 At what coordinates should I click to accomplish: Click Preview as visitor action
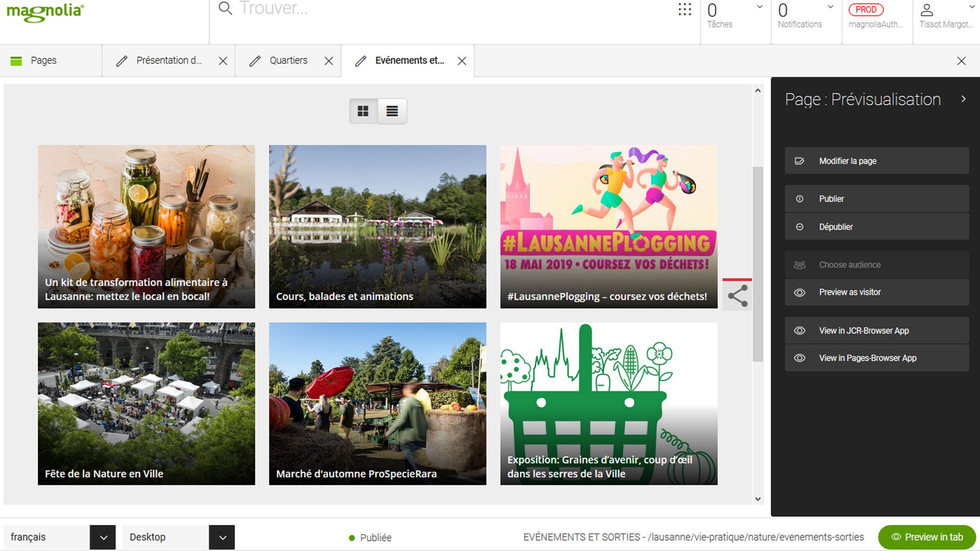point(877,292)
